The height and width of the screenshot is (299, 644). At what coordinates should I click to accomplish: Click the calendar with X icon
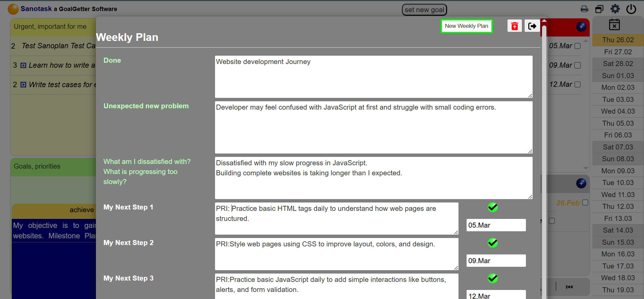click(x=614, y=24)
